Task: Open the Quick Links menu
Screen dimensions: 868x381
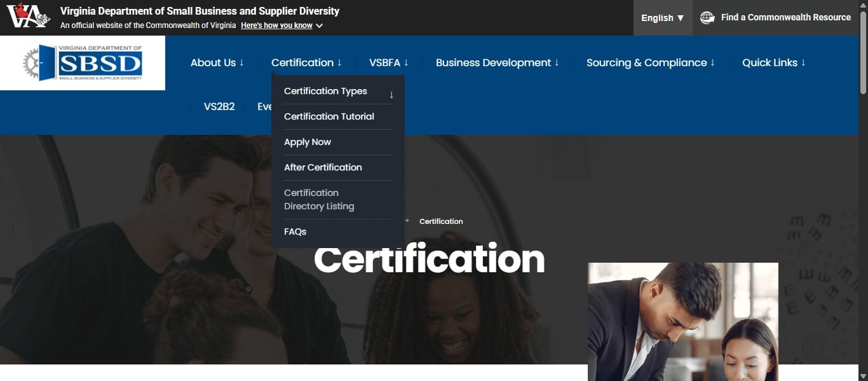Action: point(774,62)
